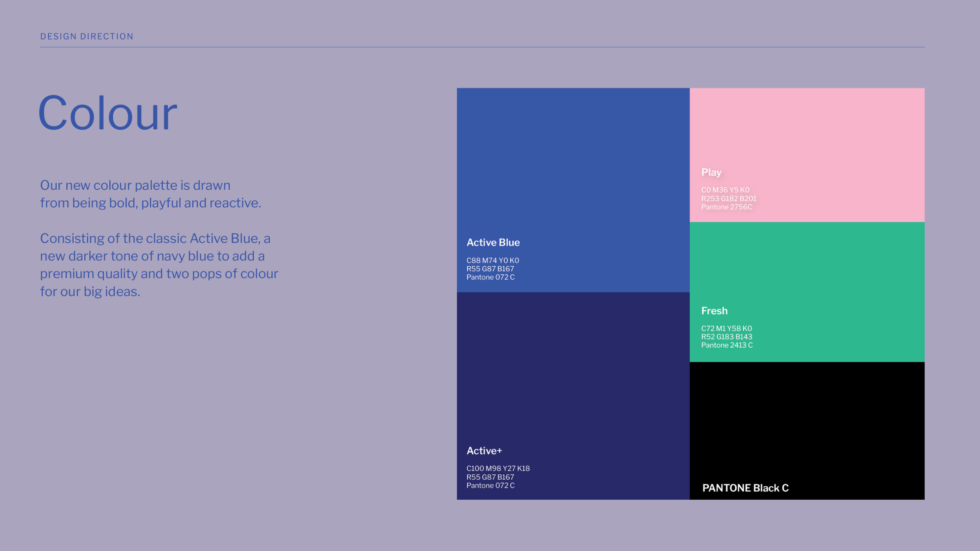980x551 pixels.
Task: Select the green Fresh colour swatch
Action: click(807, 292)
